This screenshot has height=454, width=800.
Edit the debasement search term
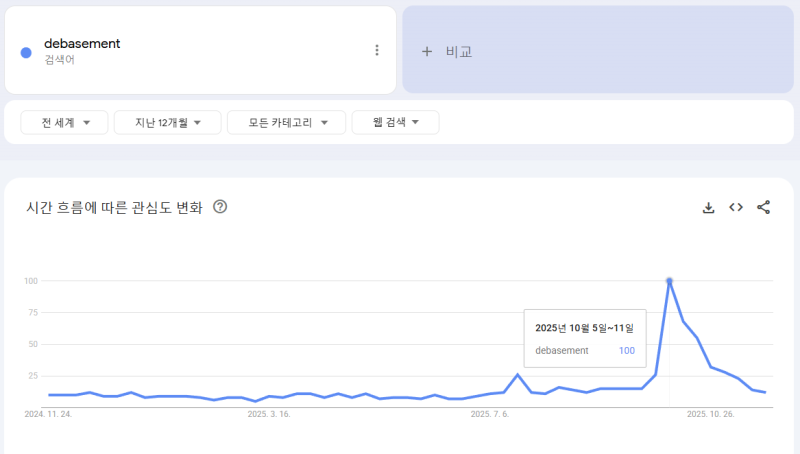82,44
